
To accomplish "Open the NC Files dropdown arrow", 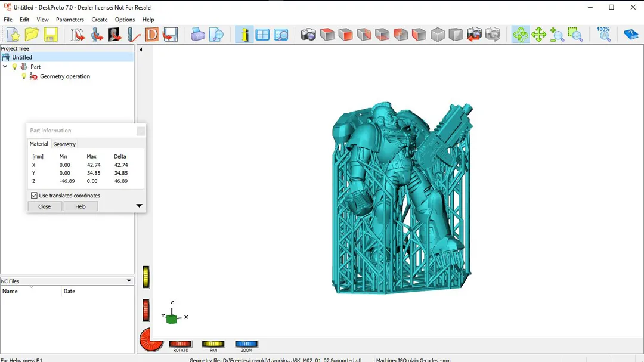I will coord(129,281).
